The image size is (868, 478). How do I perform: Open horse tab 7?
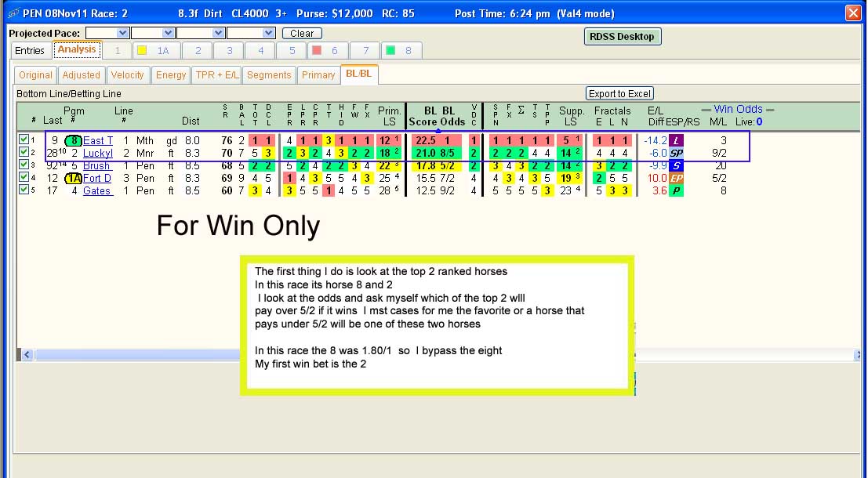[x=366, y=50]
